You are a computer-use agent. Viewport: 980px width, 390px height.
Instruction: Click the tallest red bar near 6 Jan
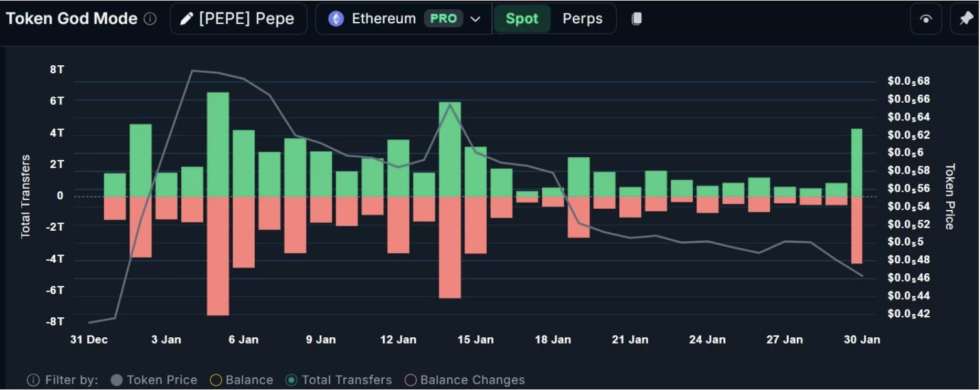click(x=218, y=256)
